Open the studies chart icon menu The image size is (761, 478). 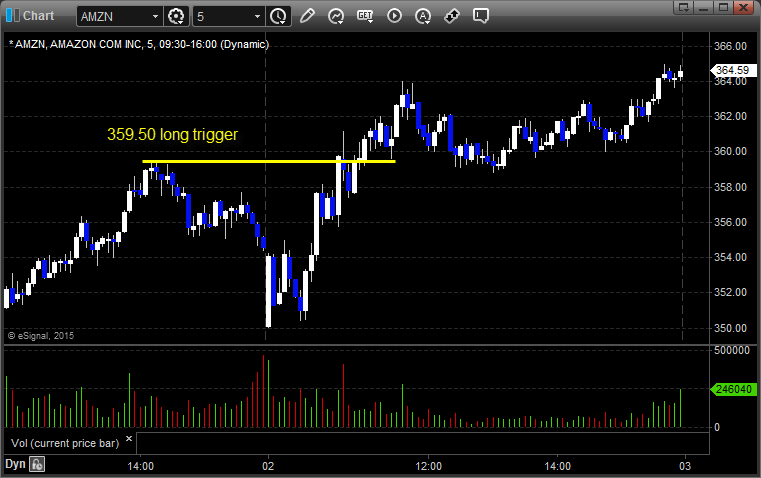click(x=336, y=16)
